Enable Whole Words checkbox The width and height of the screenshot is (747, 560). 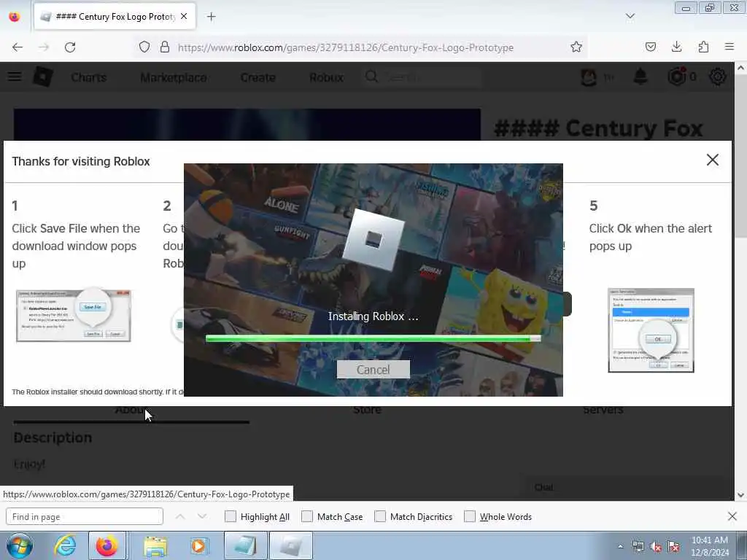tap(470, 516)
